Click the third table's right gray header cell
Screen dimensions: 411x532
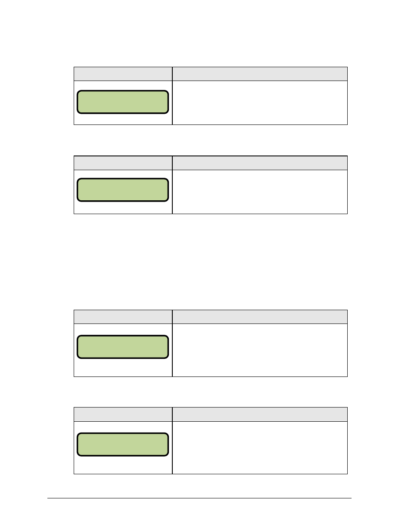point(260,317)
